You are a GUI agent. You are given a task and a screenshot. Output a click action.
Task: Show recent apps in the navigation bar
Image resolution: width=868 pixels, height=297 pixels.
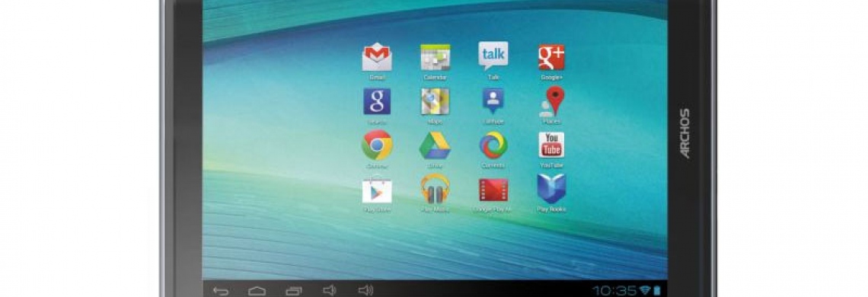(294, 290)
